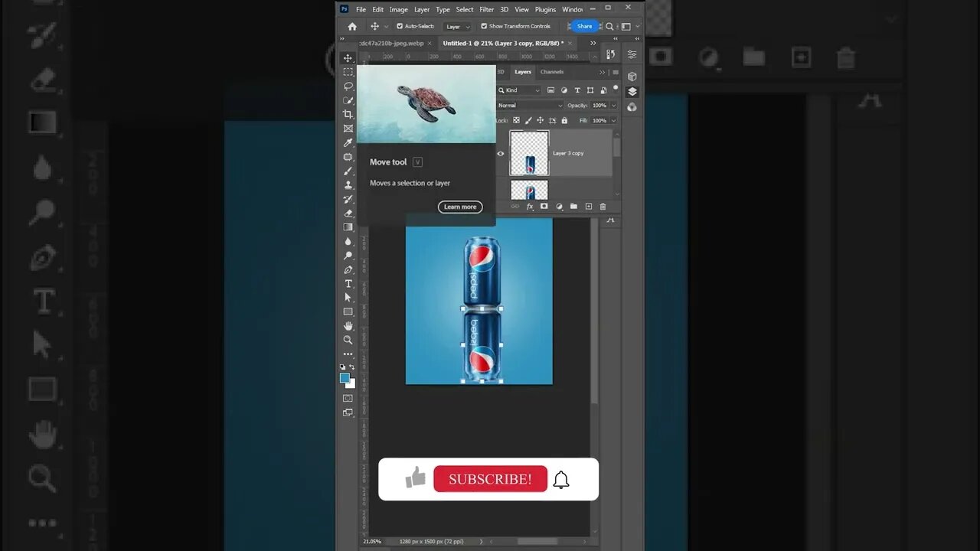The image size is (980, 551).
Task: Open the Image menu
Action: [x=398, y=9]
